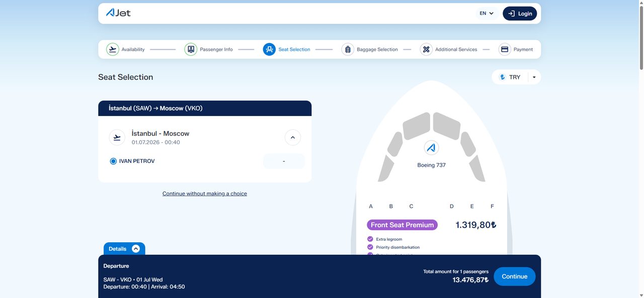The height and width of the screenshot is (298, 644).
Task: Click the AJet emblem above Boeing 737
Action: coord(431,148)
